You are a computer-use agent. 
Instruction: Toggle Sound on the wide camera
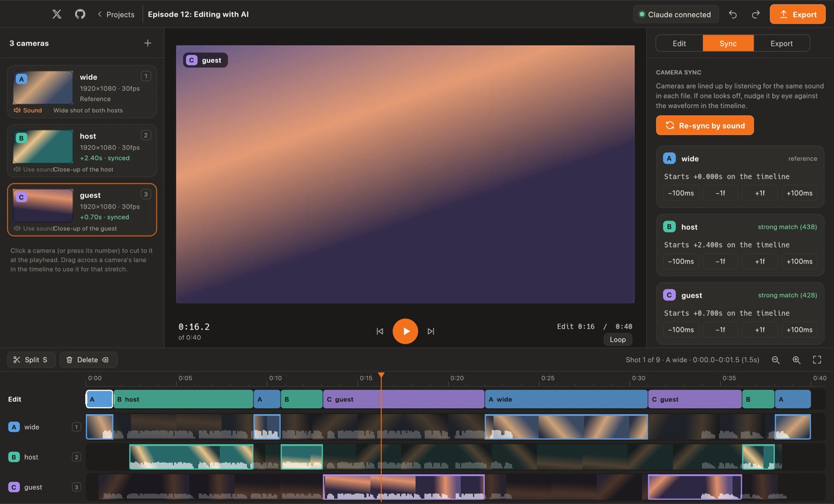[x=28, y=110]
